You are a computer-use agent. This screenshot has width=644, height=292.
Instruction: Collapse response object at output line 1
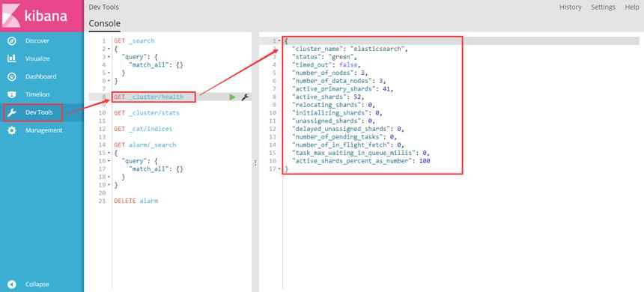279,40
